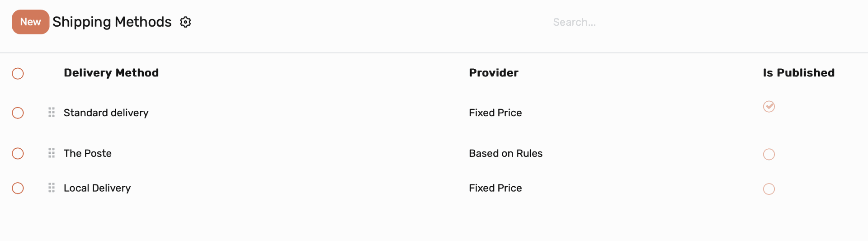This screenshot has height=241, width=868.
Task: Click the Based on Rules provider cell
Action: [505, 153]
